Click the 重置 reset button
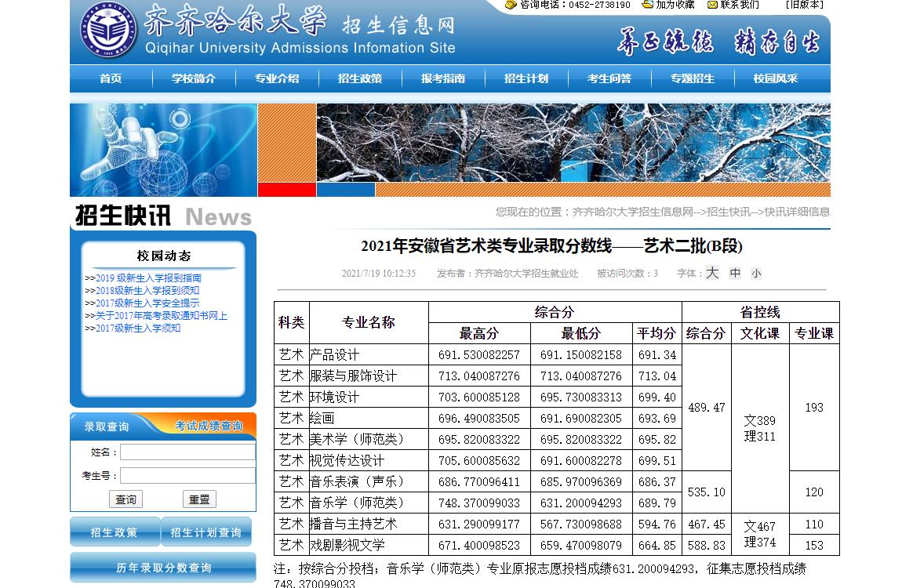 pyautogui.click(x=199, y=499)
